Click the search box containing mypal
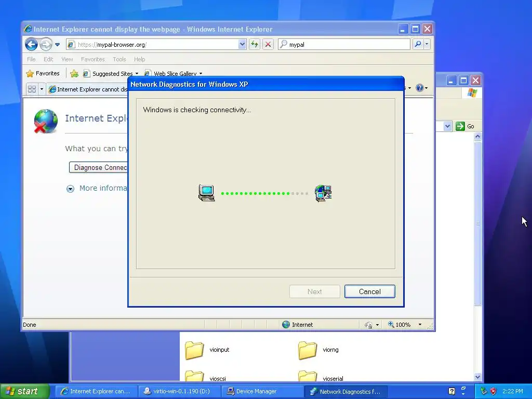 (344, 45)
